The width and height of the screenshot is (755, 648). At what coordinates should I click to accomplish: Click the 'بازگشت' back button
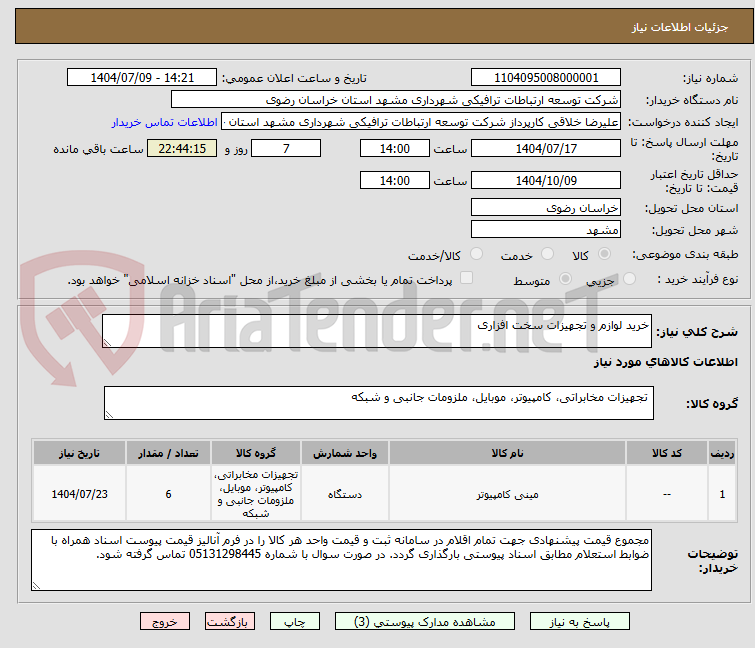tap(230, 622)
